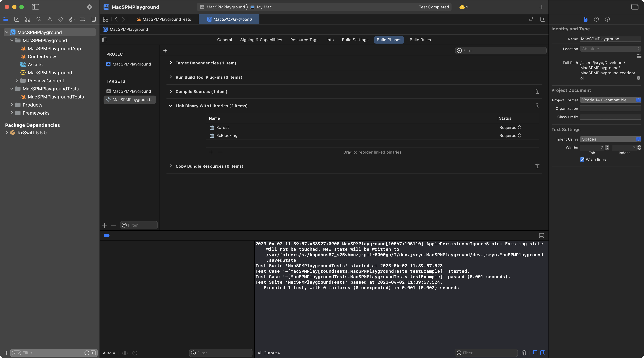
Task: Collapse Link Binary With Libraries section
Action: click(171, 106)
